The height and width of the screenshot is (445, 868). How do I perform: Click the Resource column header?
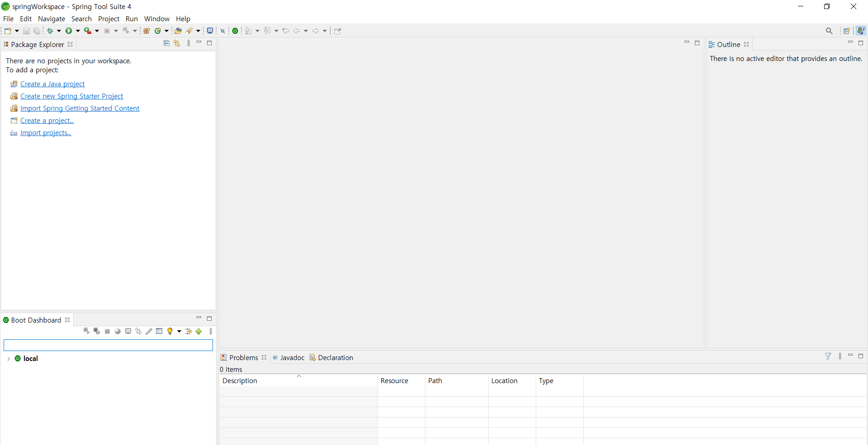coord(401,380)
